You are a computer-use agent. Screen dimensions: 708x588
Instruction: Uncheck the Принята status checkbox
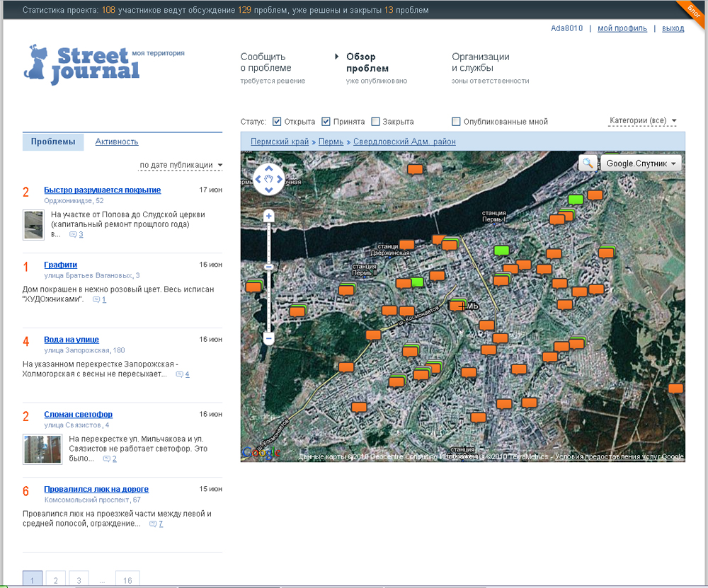click(x=326, y=122)
